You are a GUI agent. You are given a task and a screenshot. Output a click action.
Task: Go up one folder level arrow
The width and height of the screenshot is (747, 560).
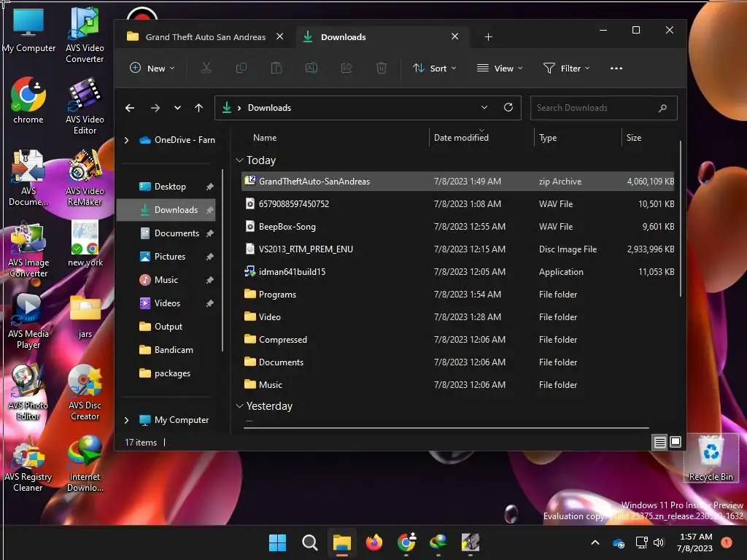pos(198,108)
